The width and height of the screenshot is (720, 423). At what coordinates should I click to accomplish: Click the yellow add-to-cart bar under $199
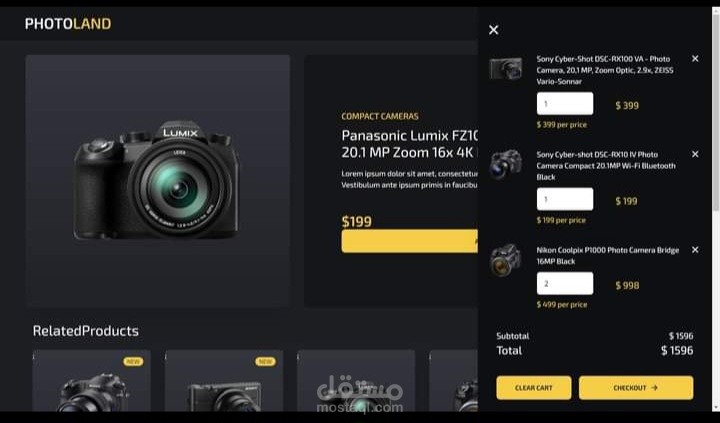coord(409,241)
